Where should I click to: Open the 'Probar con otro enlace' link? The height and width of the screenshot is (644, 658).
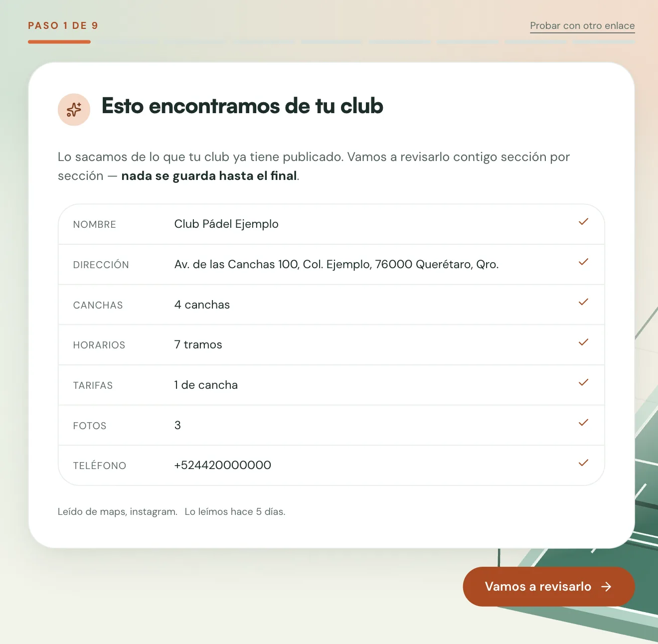(x=582, y=26)
